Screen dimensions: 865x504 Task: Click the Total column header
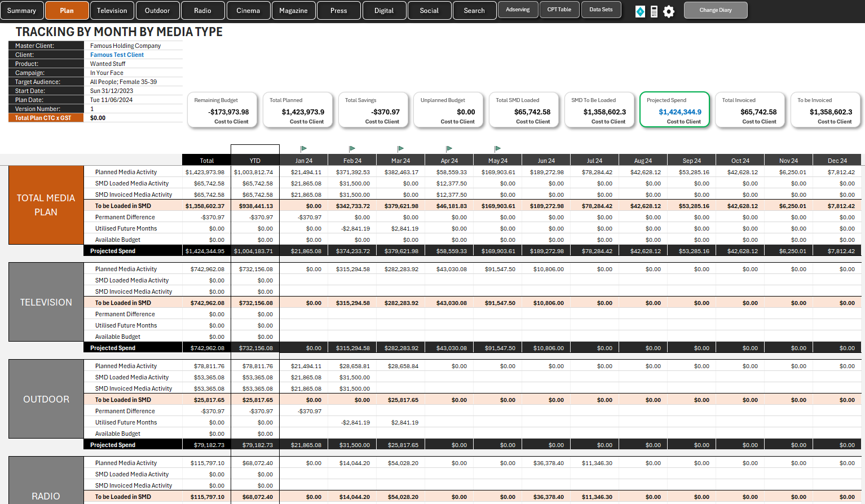click(207, 160)
